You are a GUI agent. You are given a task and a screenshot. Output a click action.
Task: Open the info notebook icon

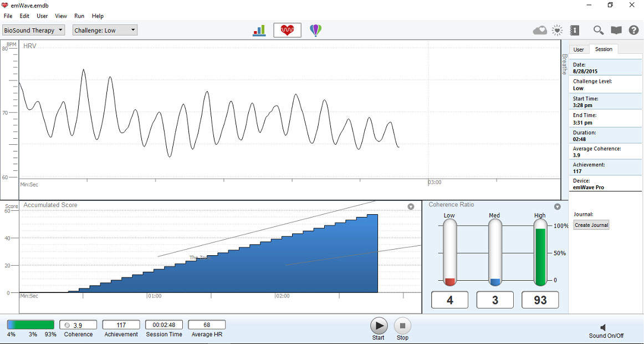(574, 31)
